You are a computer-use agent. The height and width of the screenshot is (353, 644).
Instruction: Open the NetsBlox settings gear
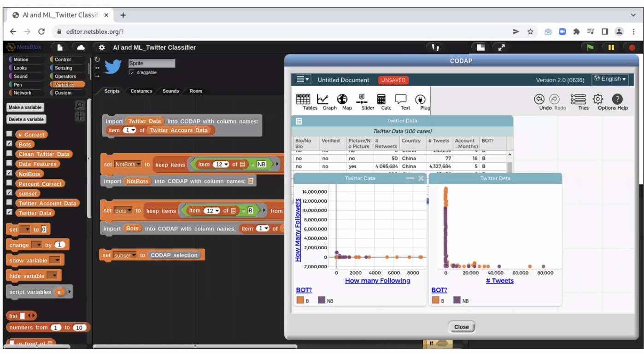(102, 47)
